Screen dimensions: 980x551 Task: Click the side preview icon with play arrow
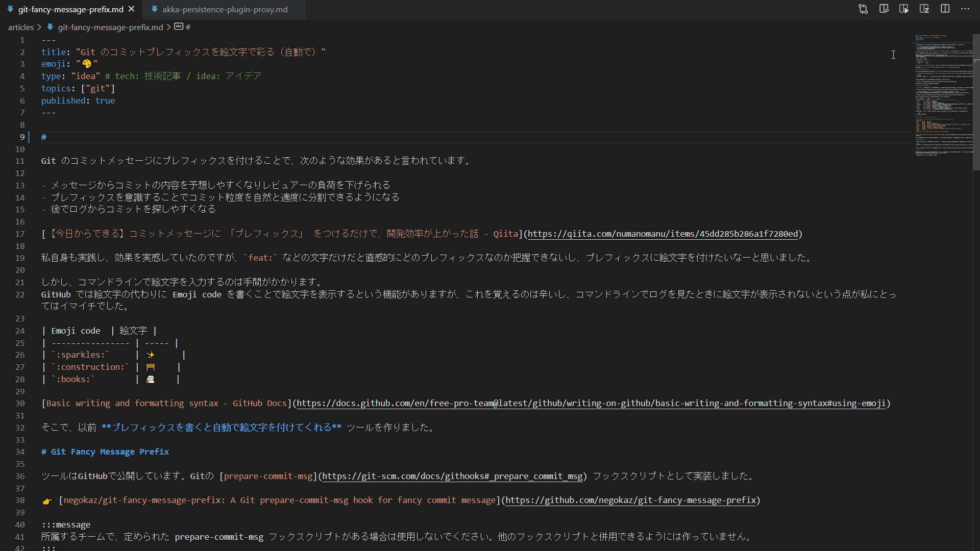click(x=904, y=9)
